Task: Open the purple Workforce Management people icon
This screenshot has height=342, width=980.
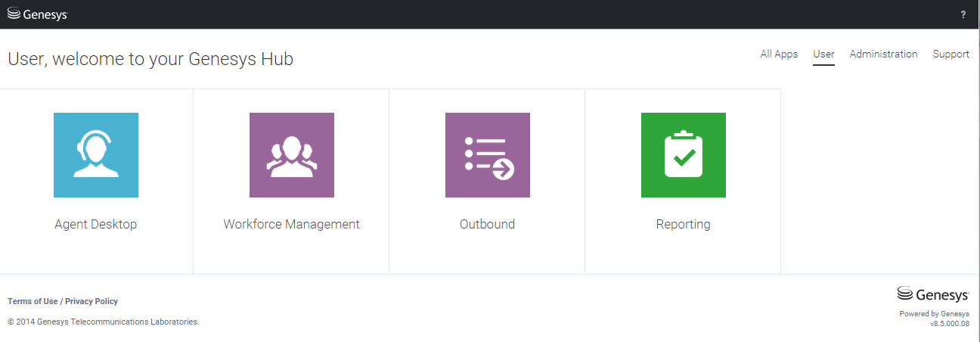Action: (292, 155)
